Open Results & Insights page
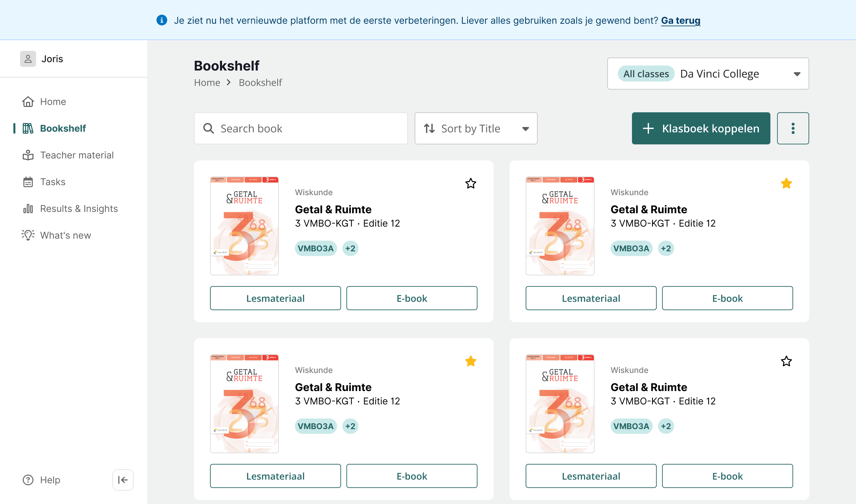The image size is (856, 504). point(70,209)
